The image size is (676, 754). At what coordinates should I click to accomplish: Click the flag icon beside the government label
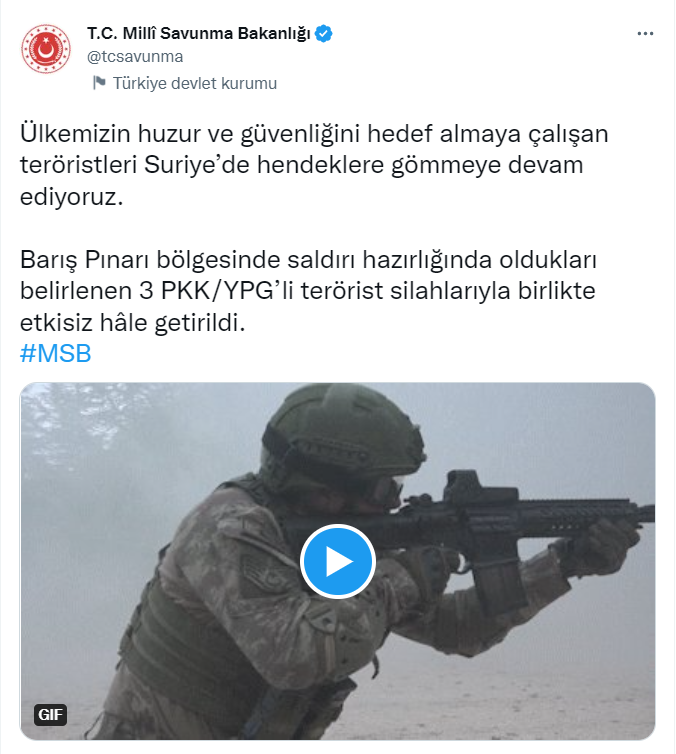tap(99, 83)
